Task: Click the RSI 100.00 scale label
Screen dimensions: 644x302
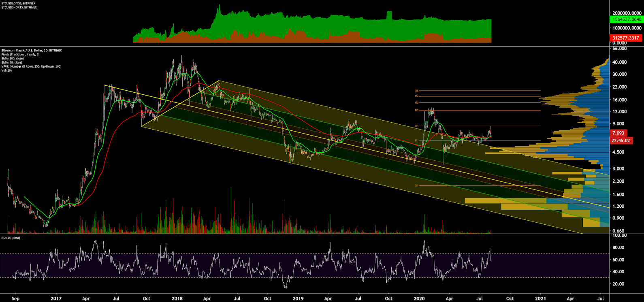Action: point(620,235)
